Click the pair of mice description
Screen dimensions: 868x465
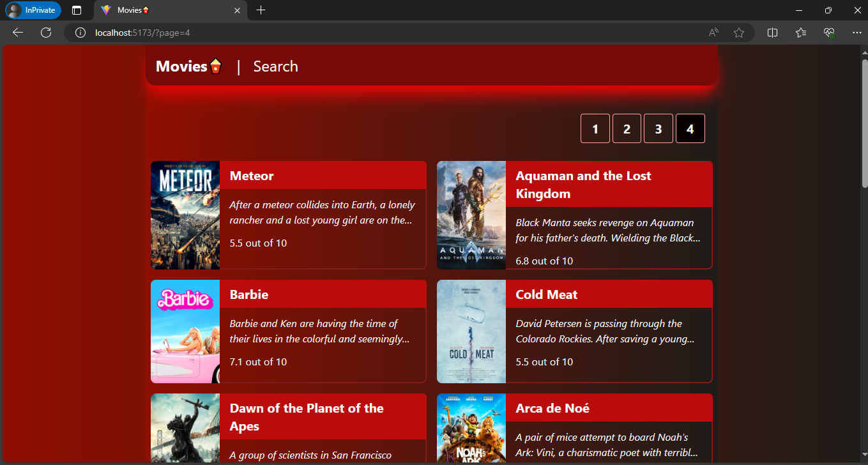pos(607,445)
